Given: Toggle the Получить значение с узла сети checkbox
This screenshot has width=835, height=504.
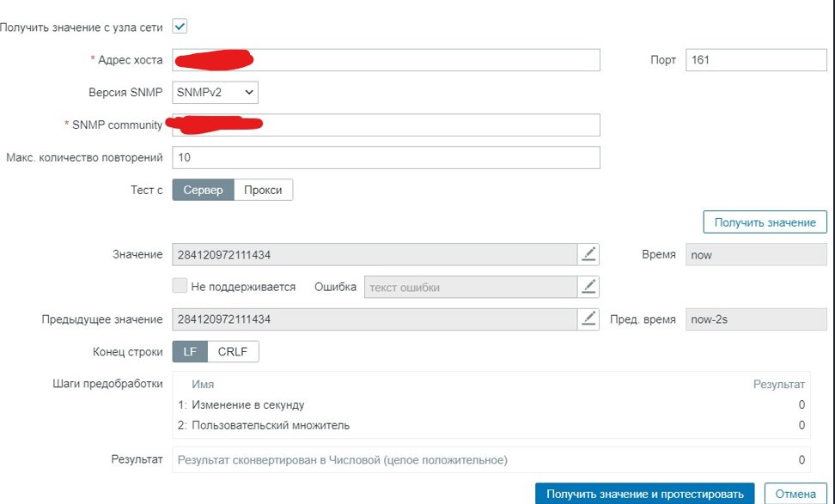Looking at the screenshot, I should 180,27.
